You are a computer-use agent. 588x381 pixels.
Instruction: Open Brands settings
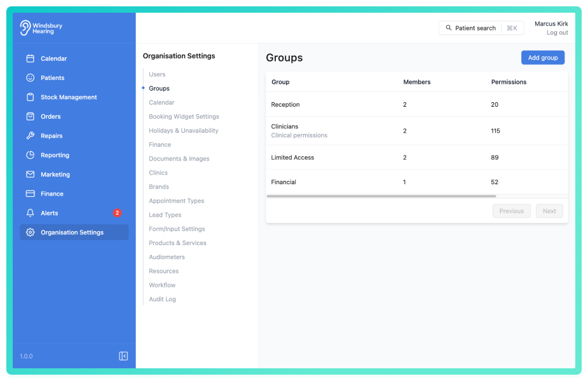pyautogui.click(x=159, y=187)
